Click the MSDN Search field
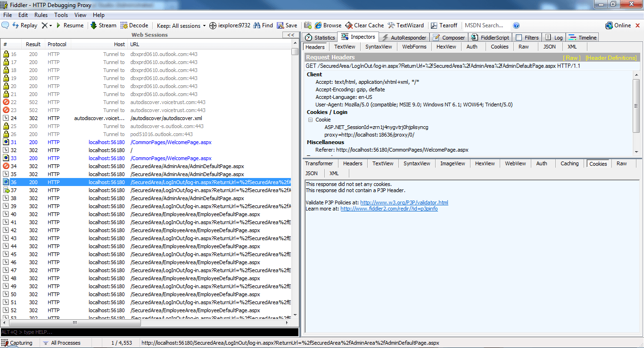644x348 pixels. click(486, 25)
